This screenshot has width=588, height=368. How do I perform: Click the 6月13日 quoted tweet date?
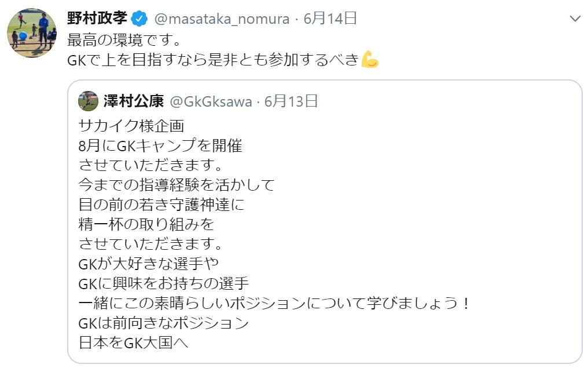tap(291, 102)
